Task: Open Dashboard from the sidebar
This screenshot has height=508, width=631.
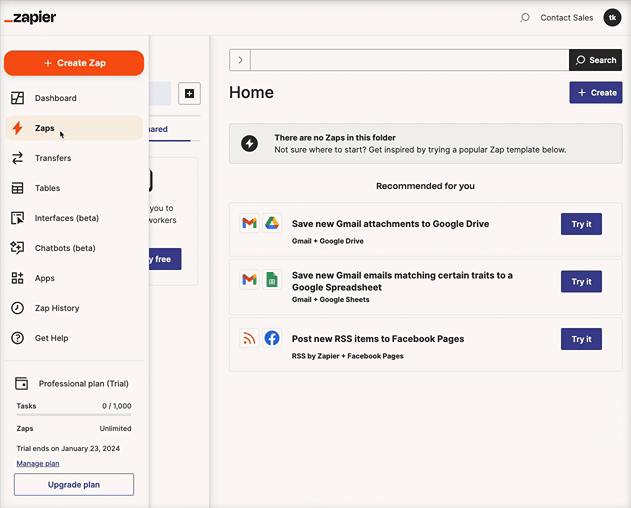Action: click(x=74, y=98)
